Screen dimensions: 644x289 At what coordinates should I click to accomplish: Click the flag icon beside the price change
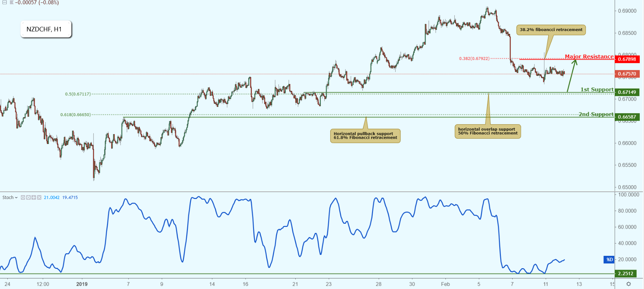click(x=12, y=2)
